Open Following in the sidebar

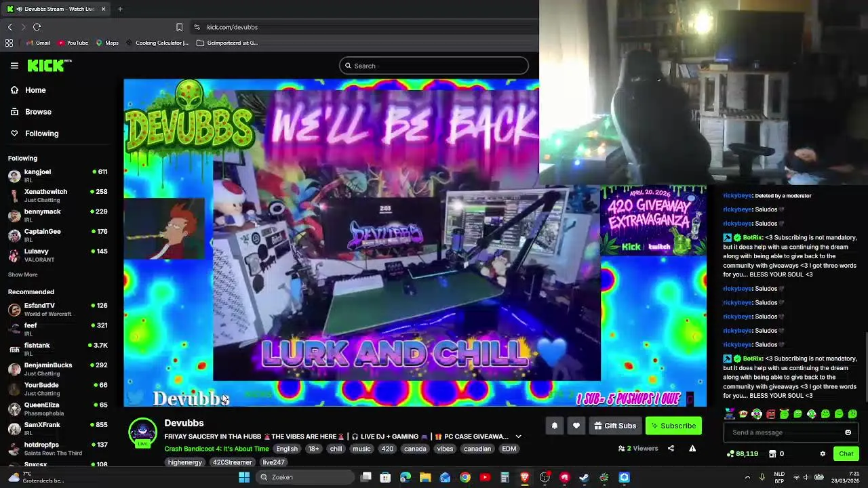click(x=58, y=134)
